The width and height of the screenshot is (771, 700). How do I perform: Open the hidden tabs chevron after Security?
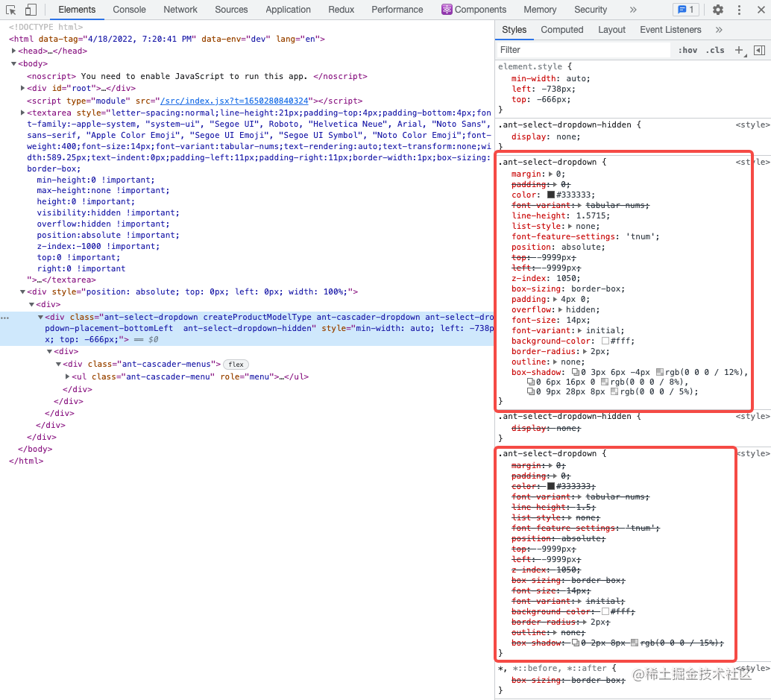[x=634, y=10]
